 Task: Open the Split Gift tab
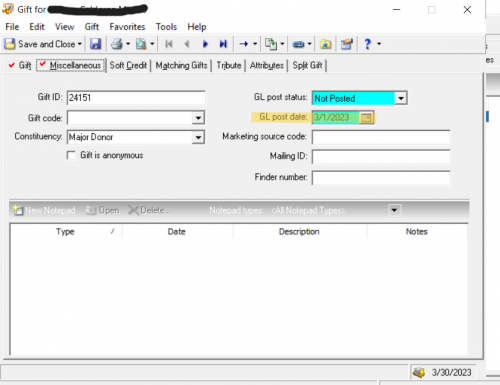(307, 65)
